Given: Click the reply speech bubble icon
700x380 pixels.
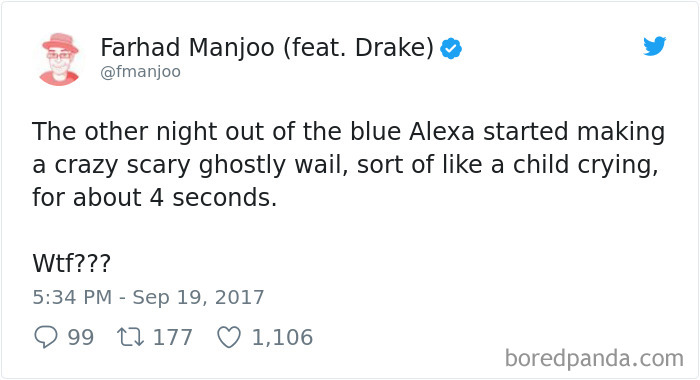Looking at the screenshot, I should pyautogui.click(x=46, y=337).
